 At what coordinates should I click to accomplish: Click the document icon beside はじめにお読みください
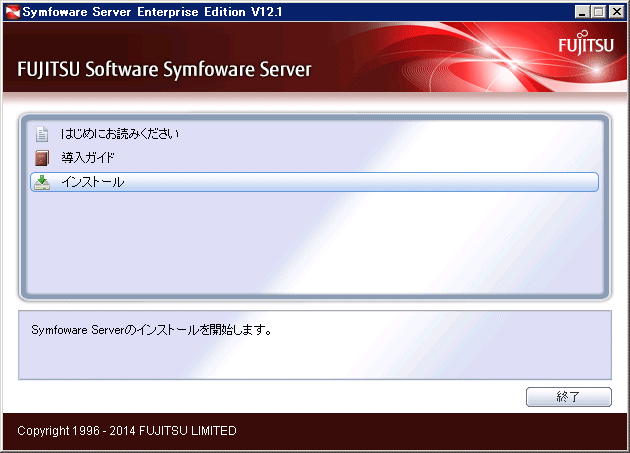click(42, 134)
